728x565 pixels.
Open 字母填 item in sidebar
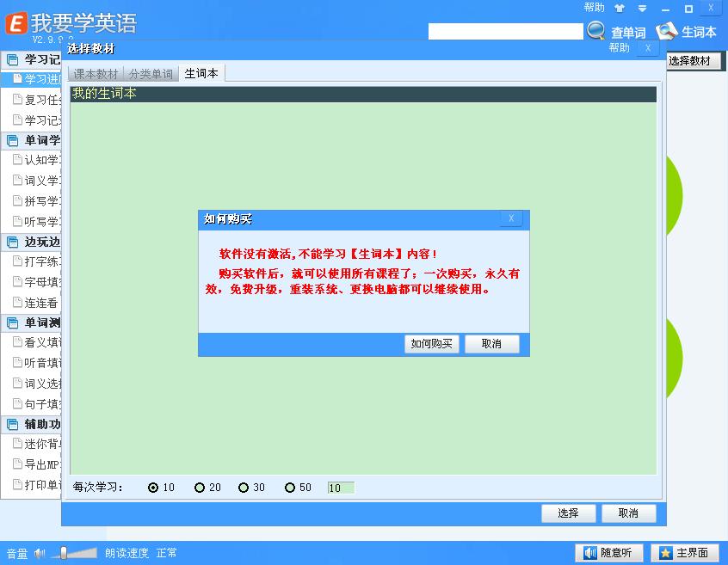pos(37,282)
